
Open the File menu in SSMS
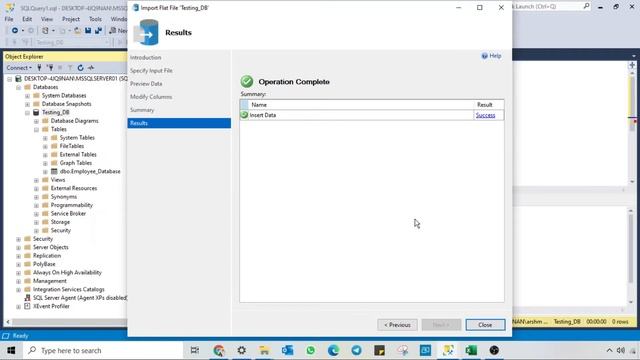click(x=9, y=19)
